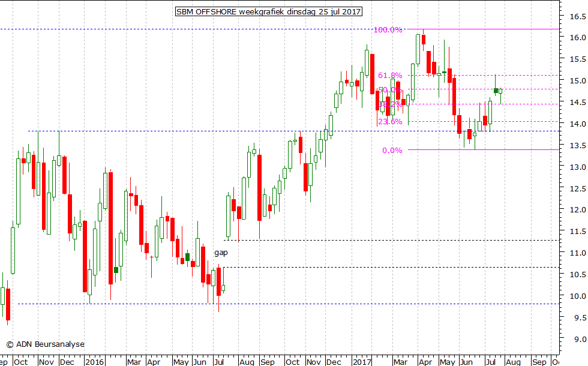Click the 16.5 price axis label

[x=577, y=17]
